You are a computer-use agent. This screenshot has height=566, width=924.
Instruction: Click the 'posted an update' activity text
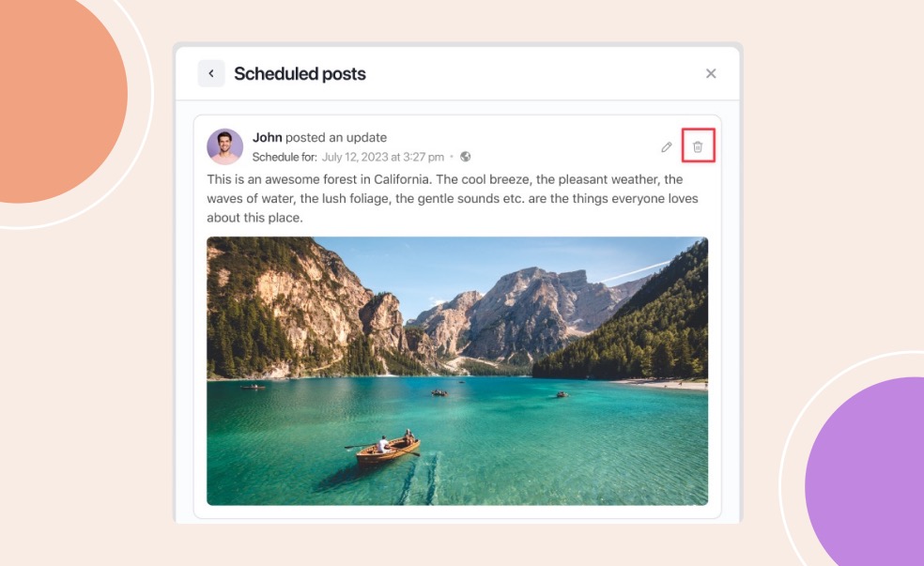336,137
